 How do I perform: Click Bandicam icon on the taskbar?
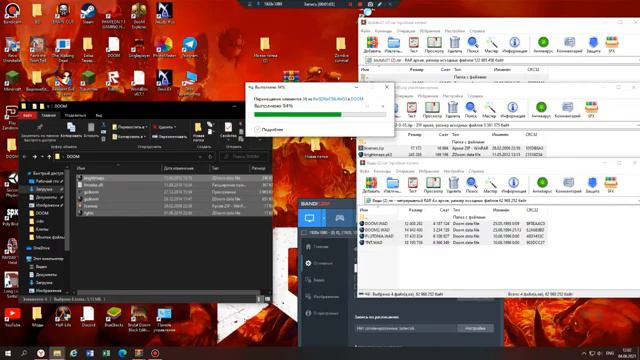click(155, 353)
